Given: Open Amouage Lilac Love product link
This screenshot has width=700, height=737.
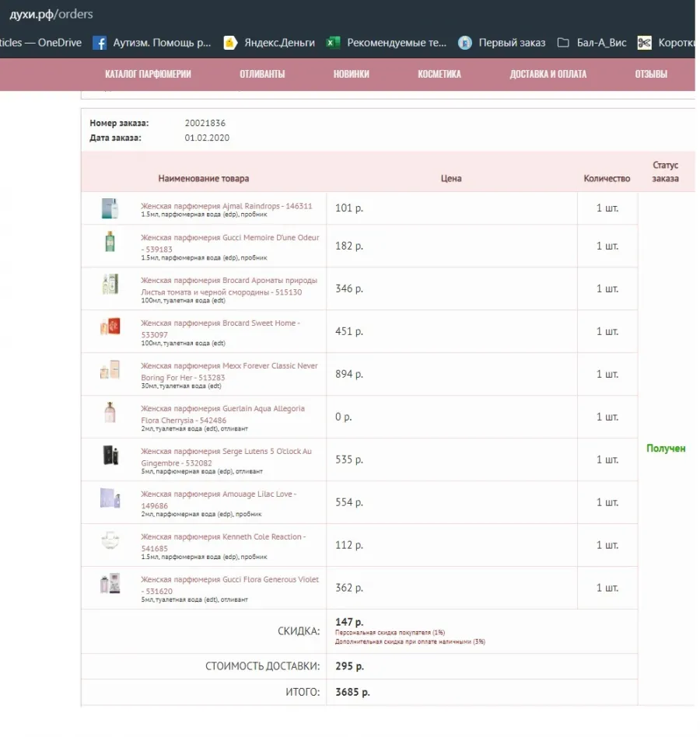Looking at the screenshot, I should [x=219, y=500].
